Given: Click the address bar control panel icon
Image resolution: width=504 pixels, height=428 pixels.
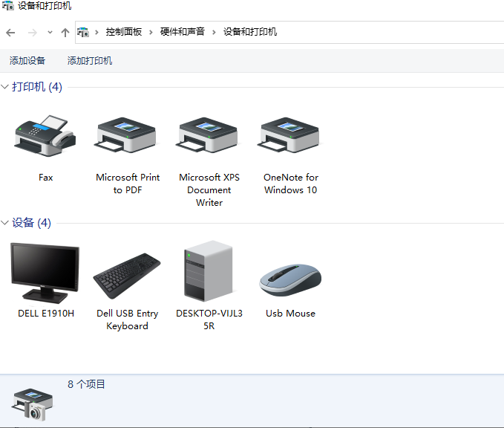Looking at the screenshot, I should click(x=83, y=32).
